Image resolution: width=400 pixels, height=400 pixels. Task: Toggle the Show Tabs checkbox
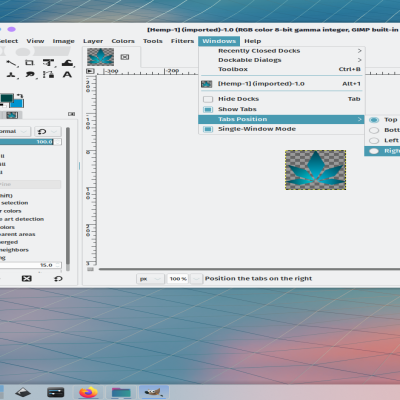coord(208,109)
